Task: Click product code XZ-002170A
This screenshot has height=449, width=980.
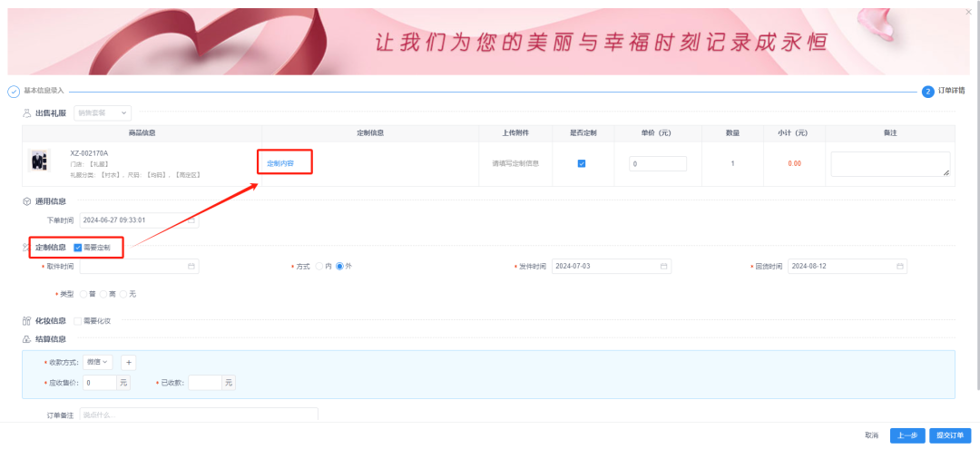Action: 89,153
